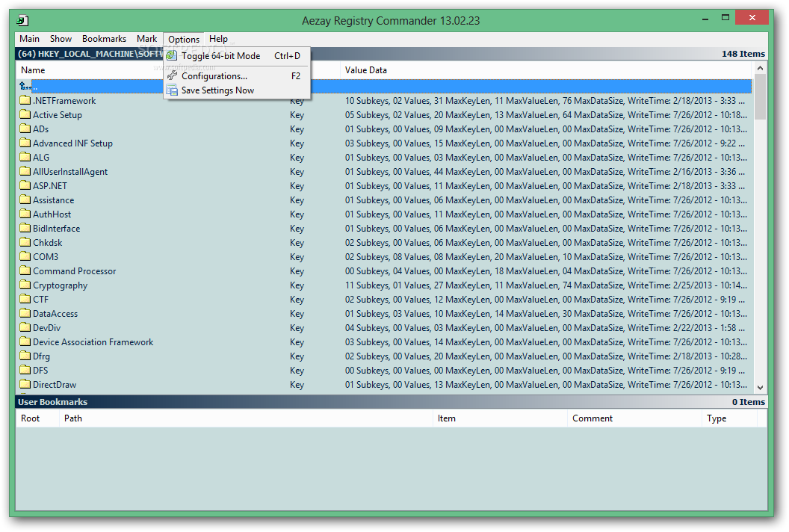Sort list by Name column header
789x532 pixels.
point(90,70)
